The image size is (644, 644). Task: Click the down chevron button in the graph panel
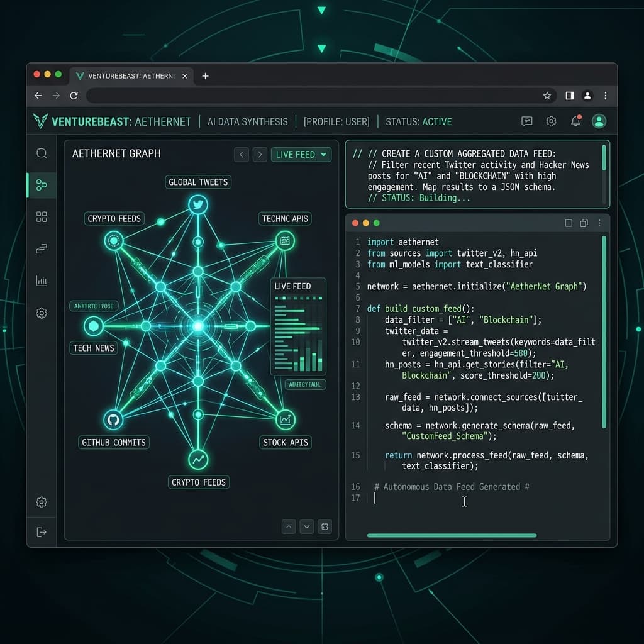point(307,526)
